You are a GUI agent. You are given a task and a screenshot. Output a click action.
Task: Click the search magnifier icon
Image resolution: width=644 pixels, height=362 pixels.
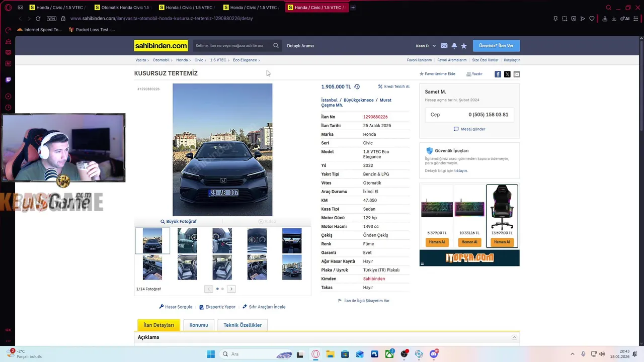(276, 46)
